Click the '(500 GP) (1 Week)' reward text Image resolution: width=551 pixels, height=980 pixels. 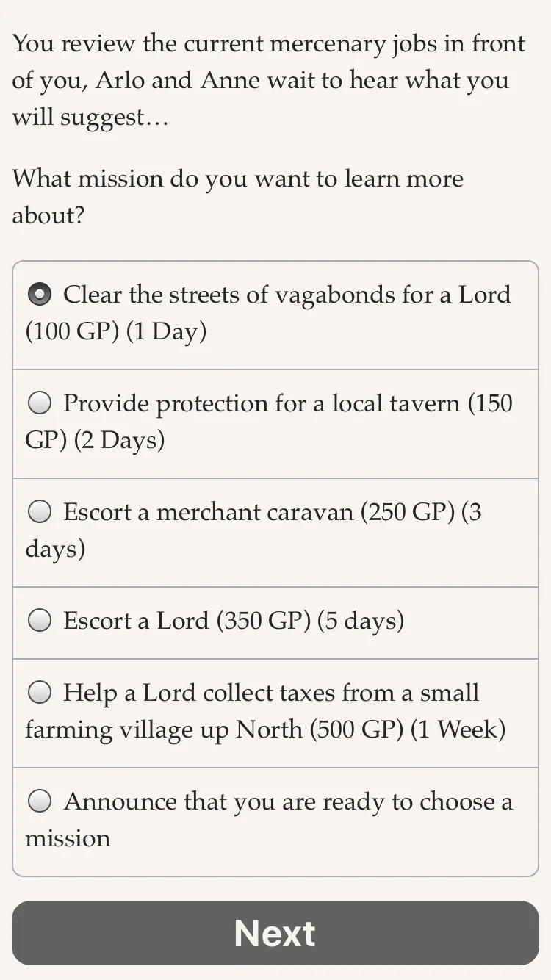click(408, 729)
